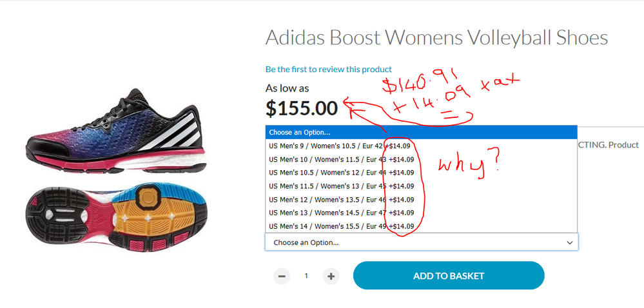Viewport: 644px width, 308px height.
Task: Open Be the first to review link
Action: (329, 70)
